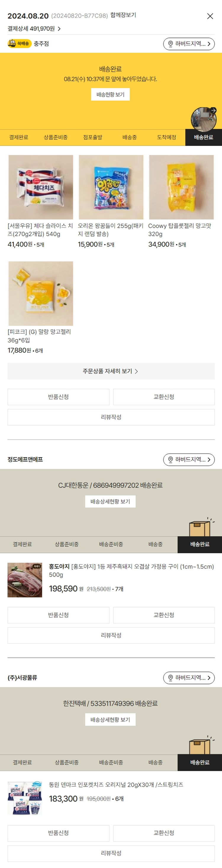The width and height of the screenshot is (222, 868).
Task: Open the Coowy 망고맛 jelly image
Action: tap(181, 187)
